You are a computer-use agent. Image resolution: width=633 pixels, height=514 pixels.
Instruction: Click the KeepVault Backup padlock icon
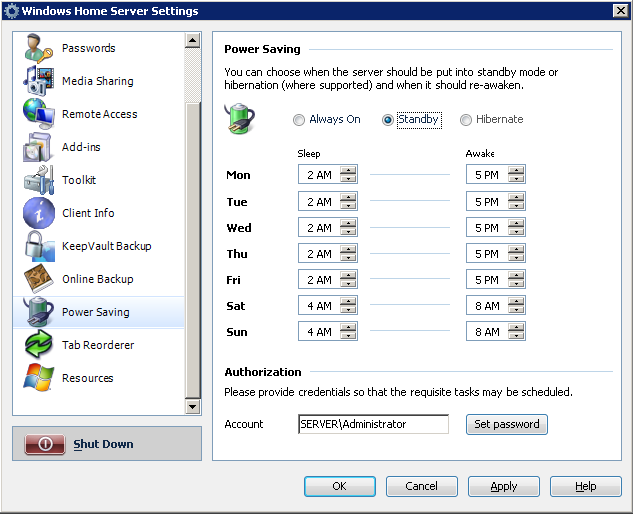point(39,246)
